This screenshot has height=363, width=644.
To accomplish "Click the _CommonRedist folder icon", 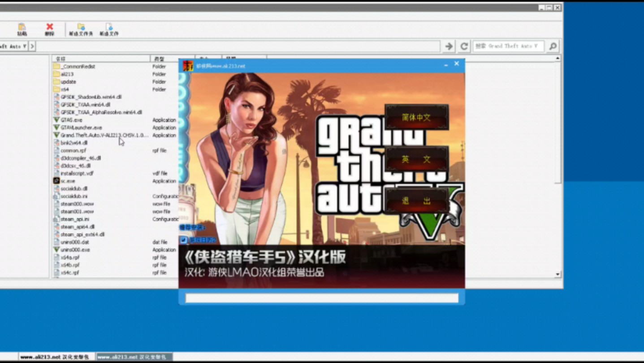I will tap(56, 66).
